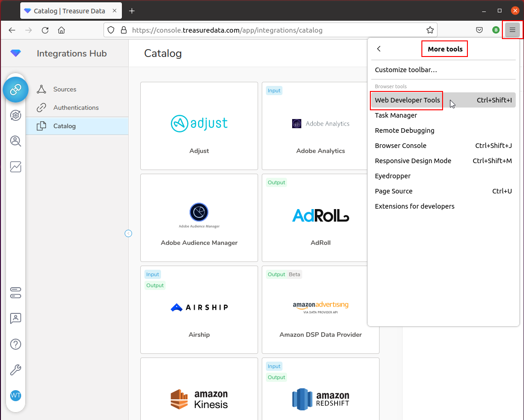
Task: Open the Firefox hamburger application menu
Action: pos(512,30)
